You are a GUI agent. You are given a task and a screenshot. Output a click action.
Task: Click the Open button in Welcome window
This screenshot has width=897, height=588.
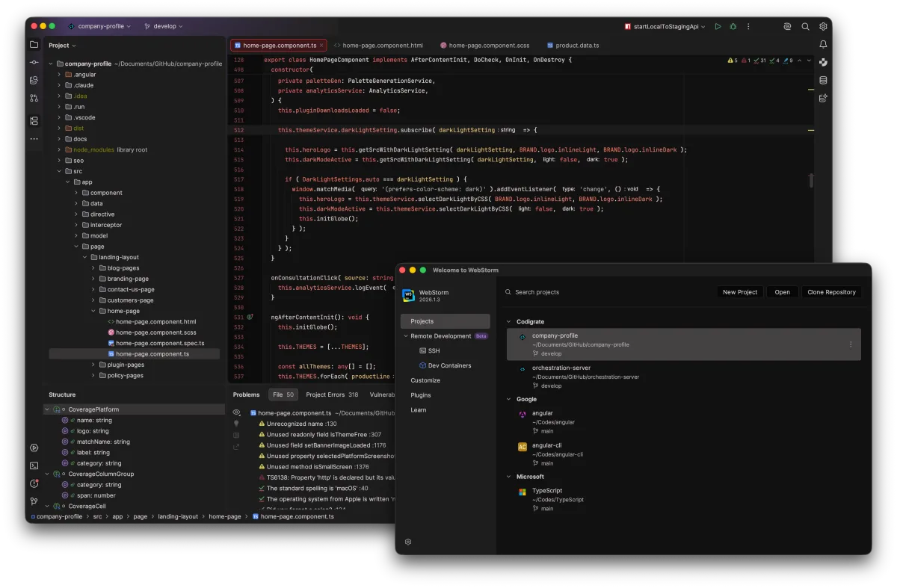pyautogui.click(x=783, y=292)
